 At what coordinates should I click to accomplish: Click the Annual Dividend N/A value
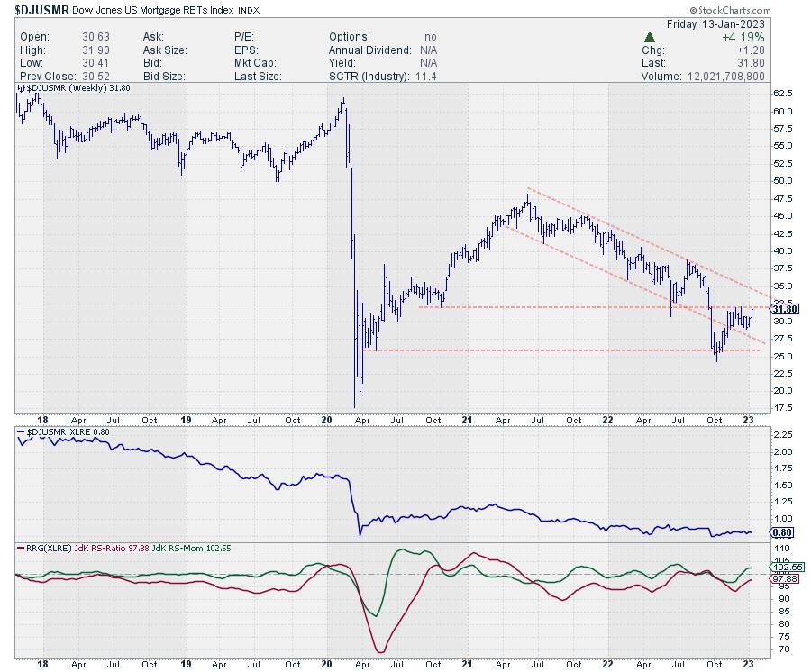(x=429, y=50)
